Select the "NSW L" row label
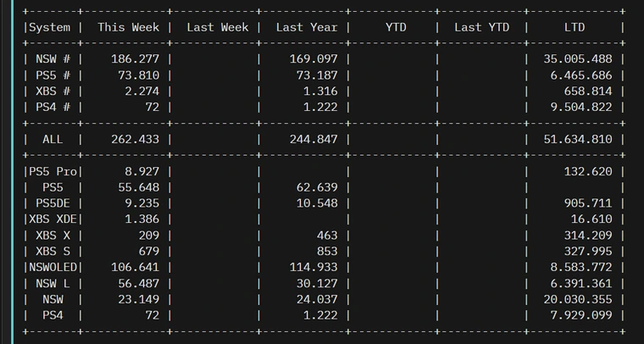 (53, 284)
